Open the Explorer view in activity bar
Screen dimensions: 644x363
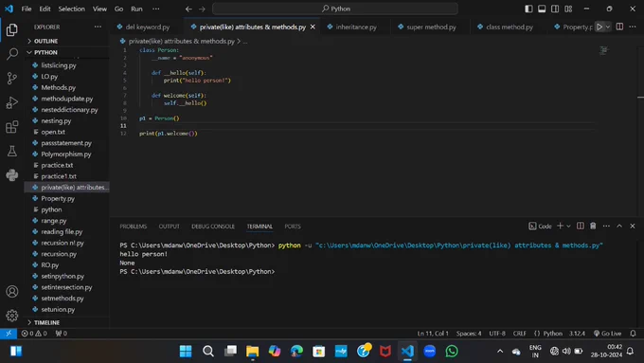[x=12, y=29]
